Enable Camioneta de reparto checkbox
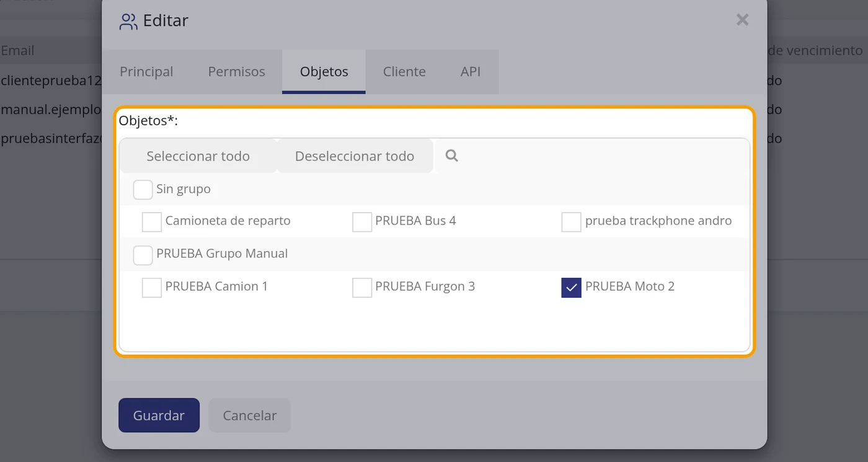 pyautogui.click(x=152, y=221)
